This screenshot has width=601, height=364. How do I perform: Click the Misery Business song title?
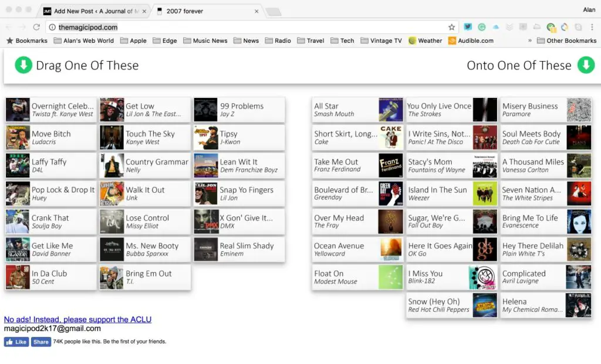[x=530, y=106]
